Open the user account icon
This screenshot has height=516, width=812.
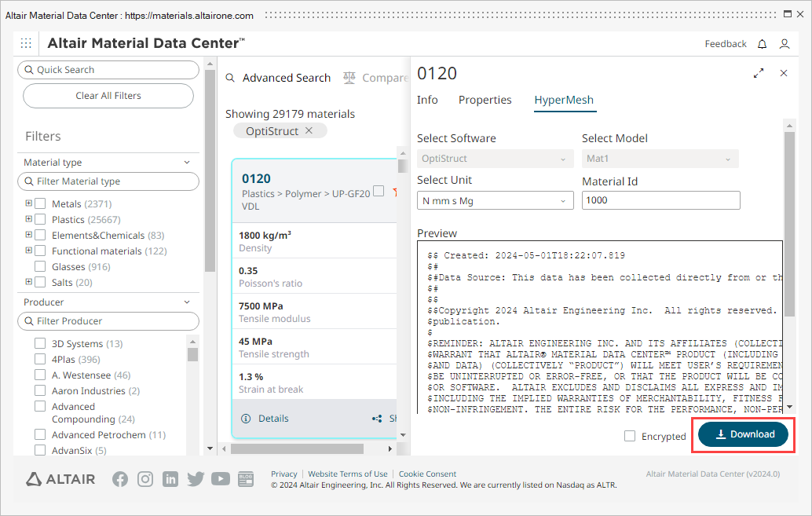pos(785,44)
